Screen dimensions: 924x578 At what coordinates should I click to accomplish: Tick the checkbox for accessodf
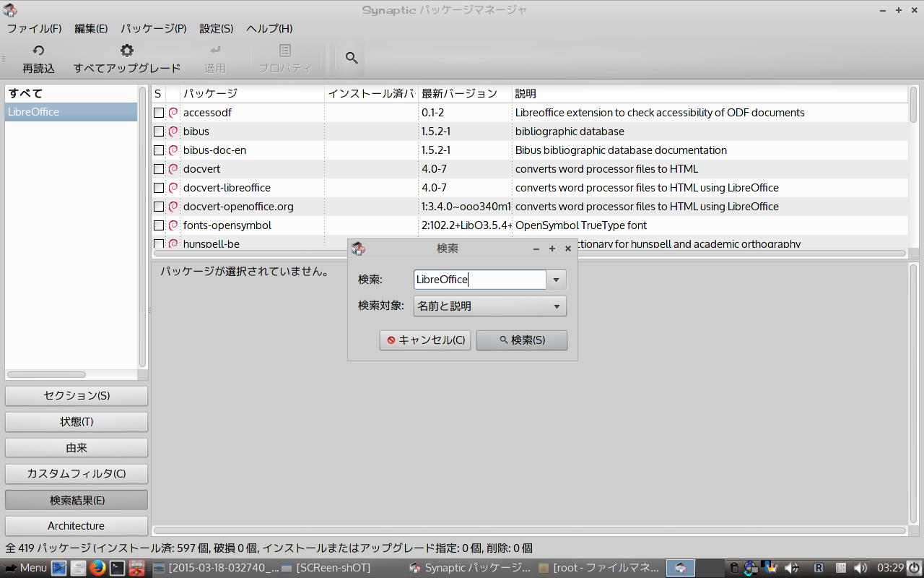(x=159, y=113)
